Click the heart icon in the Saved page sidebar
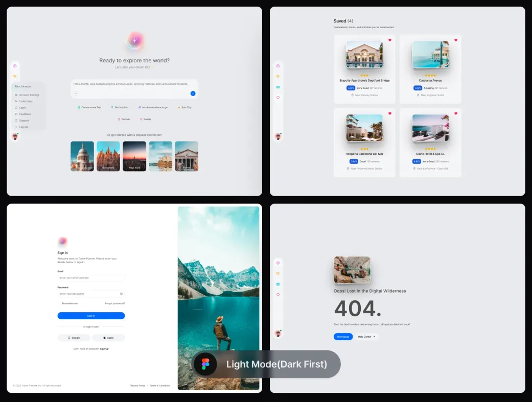Viewport: 532px width, 402px height. pos(278,98)
